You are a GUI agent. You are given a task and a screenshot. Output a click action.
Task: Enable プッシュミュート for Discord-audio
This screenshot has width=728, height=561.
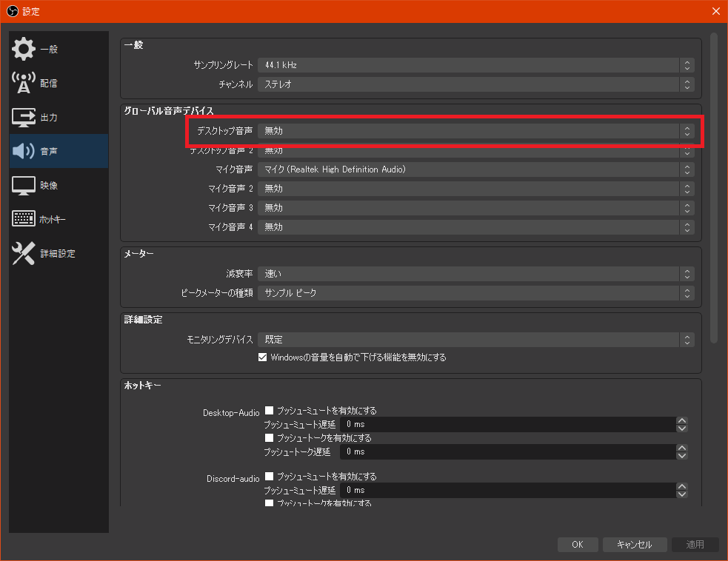point(271,476)
